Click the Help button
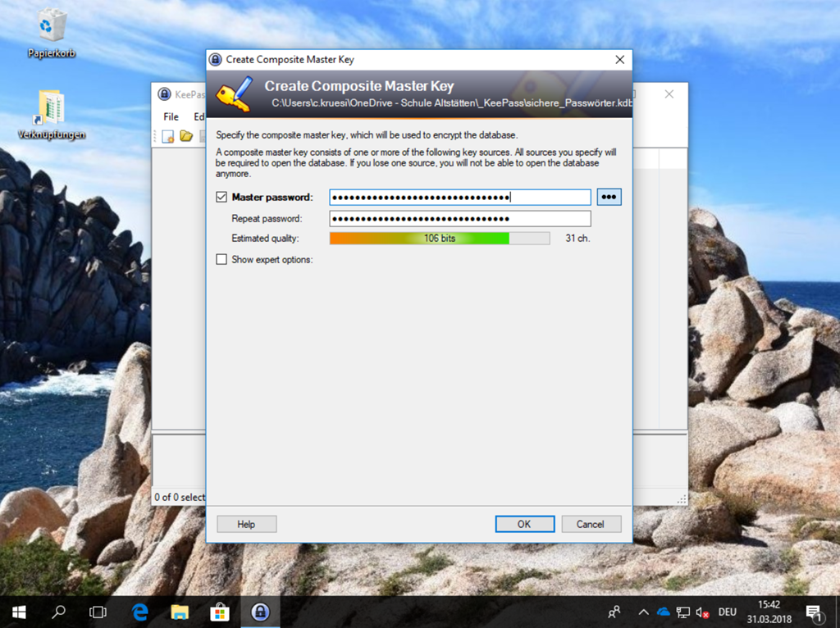The width and height of the screenshot is (840, 628). point(246,524)
